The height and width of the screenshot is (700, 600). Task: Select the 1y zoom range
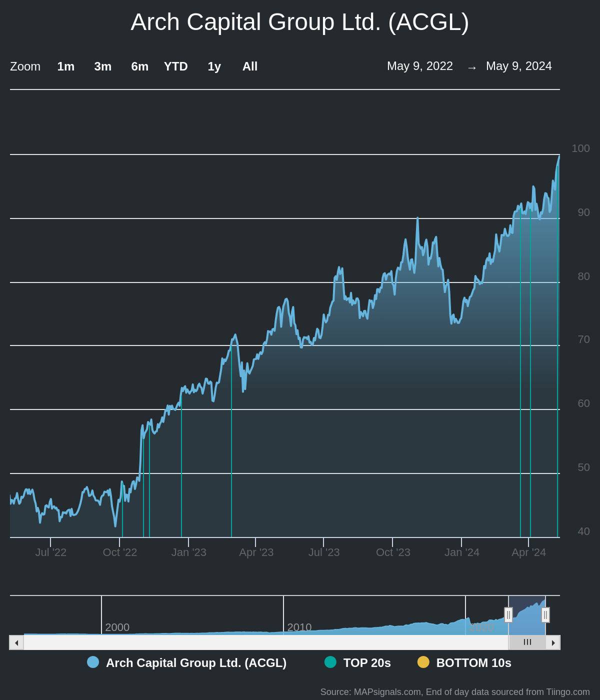[214, 66]
